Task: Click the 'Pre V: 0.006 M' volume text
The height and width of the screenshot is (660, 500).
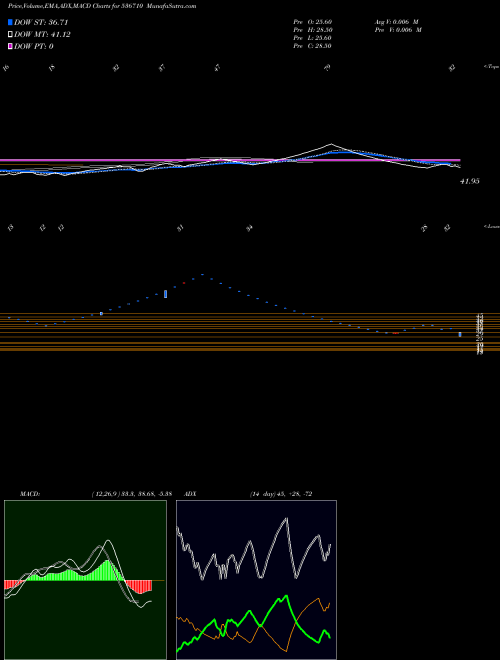Action: pos(399,30)
